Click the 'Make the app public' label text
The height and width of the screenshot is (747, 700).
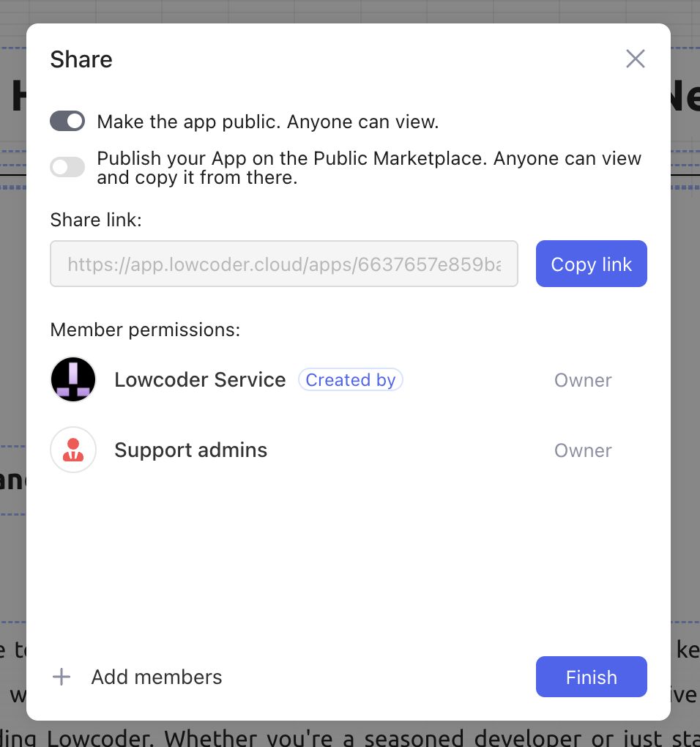pyautogui.click(x=268, y=122)
